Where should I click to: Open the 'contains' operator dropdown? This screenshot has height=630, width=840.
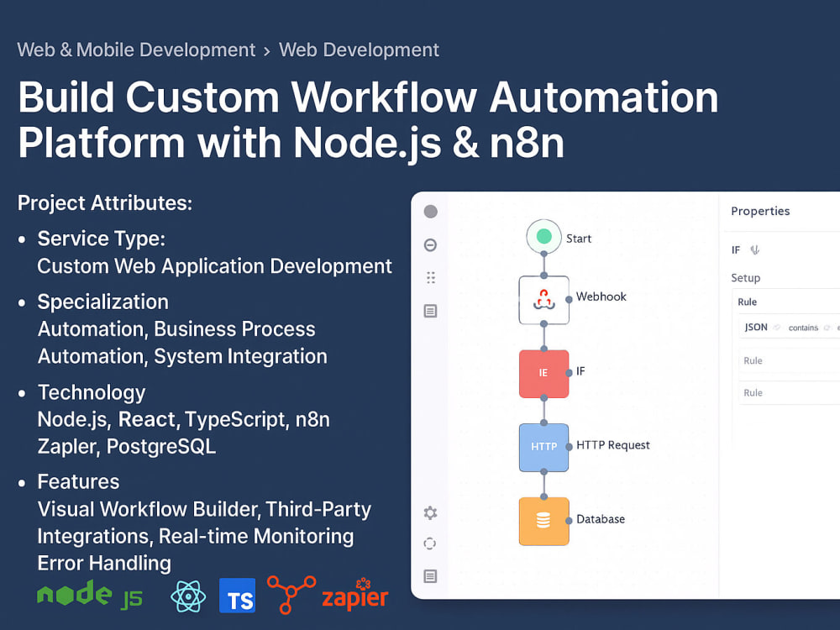point(809,328)
